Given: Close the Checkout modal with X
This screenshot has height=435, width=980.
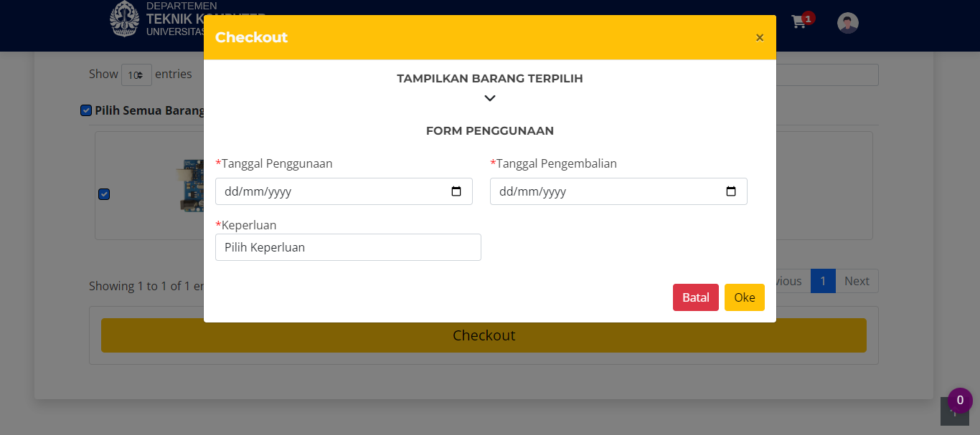Looking at the screenshot, I should 760,37.
